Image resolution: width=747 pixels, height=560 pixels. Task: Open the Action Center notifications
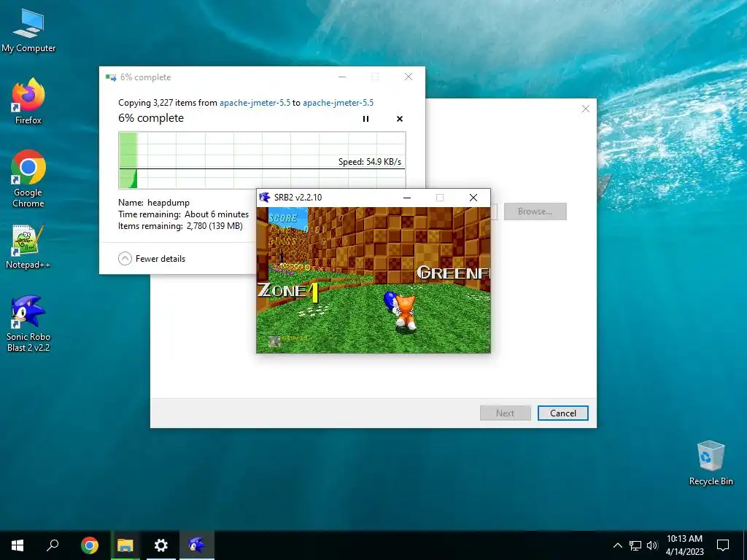click(723, 545)
